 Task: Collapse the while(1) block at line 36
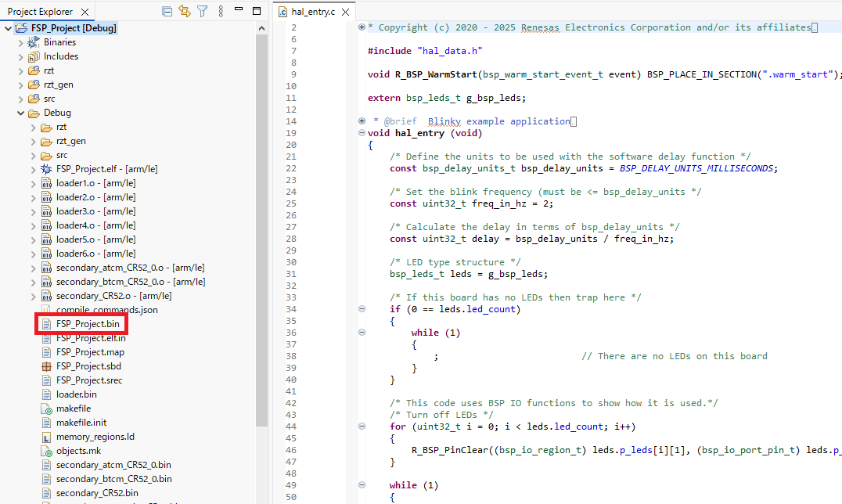coord(361,332)
